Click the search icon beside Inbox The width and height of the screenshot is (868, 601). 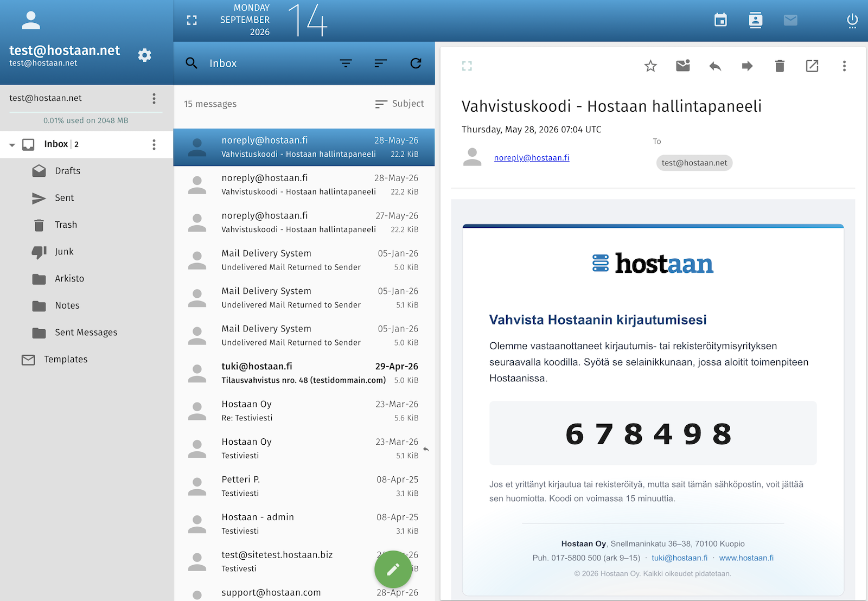click(192, 63)
